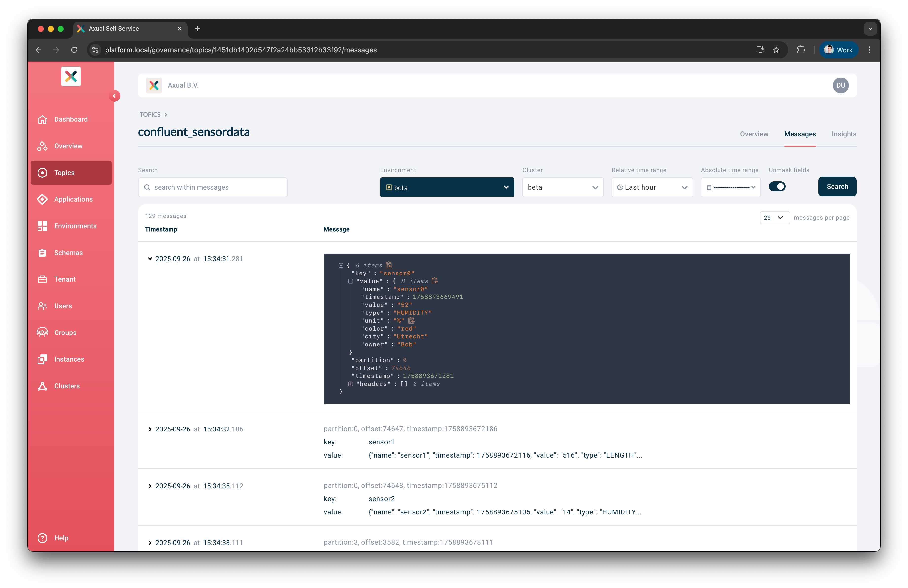The image size is (908, 588).
Task: Collapse the root JSON object node
Action: point(341,265)
